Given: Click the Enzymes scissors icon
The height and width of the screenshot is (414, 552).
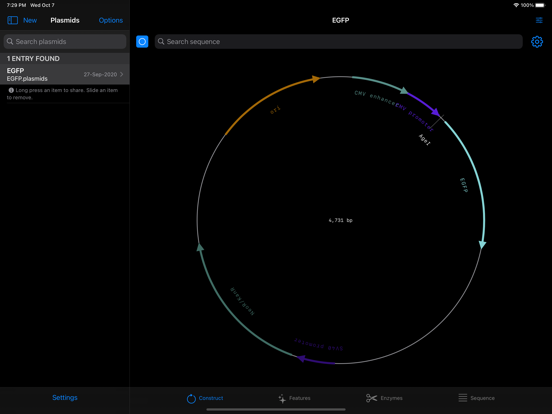Looking at the screenshot, I should pyautogui.click(x=371, y=398).
